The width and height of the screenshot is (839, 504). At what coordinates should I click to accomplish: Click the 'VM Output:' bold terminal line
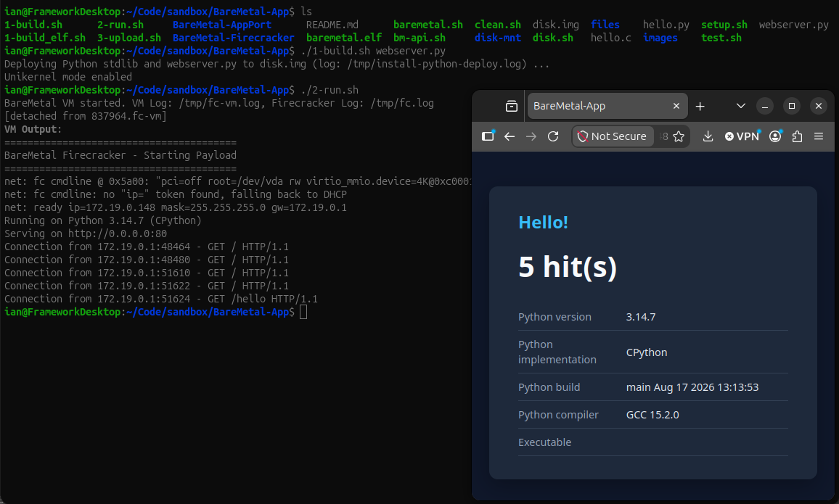point(33,129)
